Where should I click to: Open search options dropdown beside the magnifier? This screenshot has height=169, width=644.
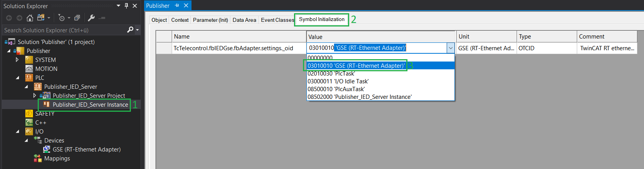[x=138, y=30]
